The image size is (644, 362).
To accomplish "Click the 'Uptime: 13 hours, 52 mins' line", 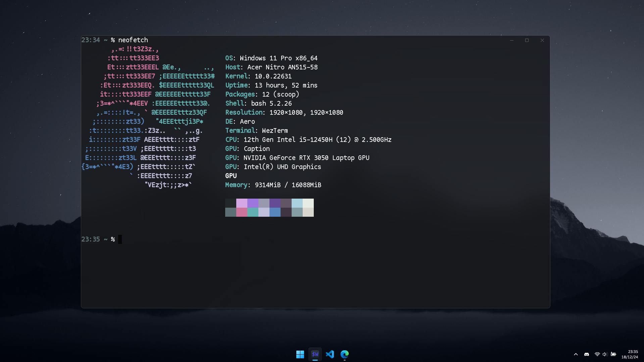I will 271,85.
